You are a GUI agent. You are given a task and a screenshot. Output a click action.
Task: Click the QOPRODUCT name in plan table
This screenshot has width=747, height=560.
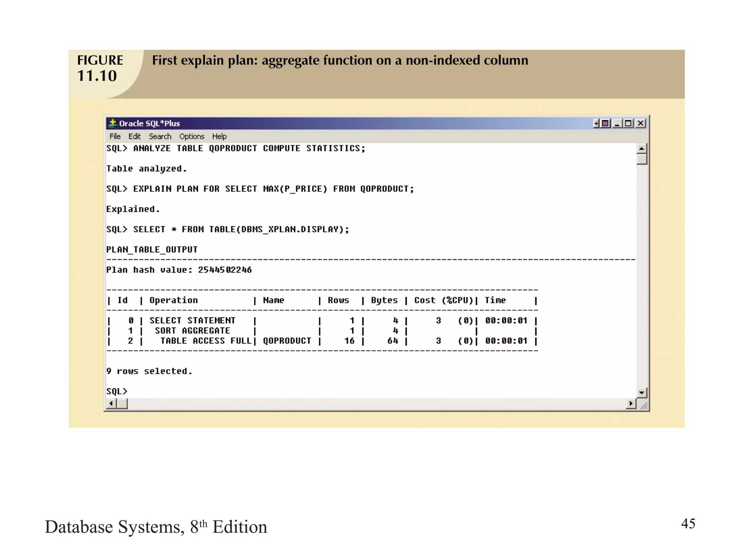(x=287, y=341)
